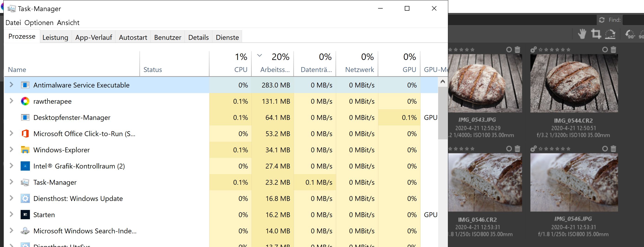
Task: Expand the Windows-Explorer process group
Action: pyautogui.click(x=11, y=150)
